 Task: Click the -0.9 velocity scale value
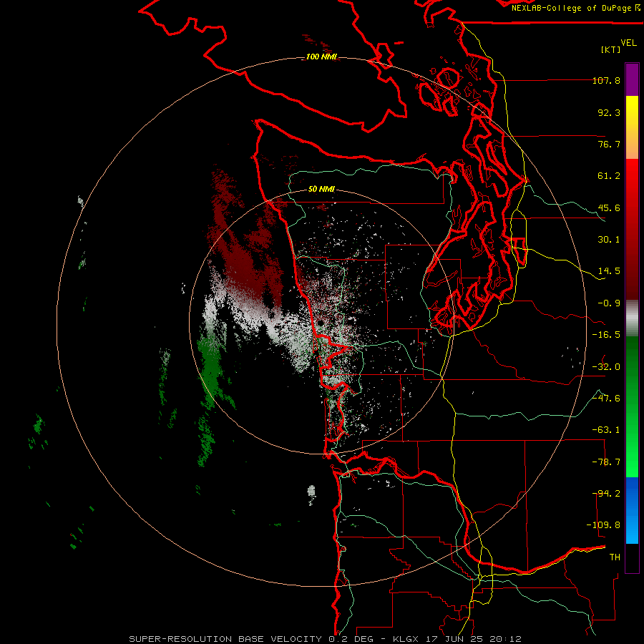609,303
